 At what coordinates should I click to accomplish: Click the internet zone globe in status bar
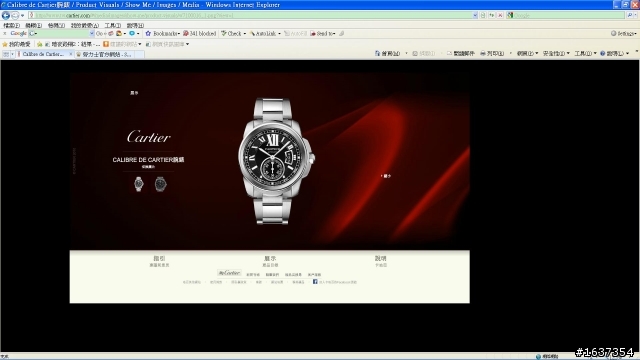click(x=538, y=356)
